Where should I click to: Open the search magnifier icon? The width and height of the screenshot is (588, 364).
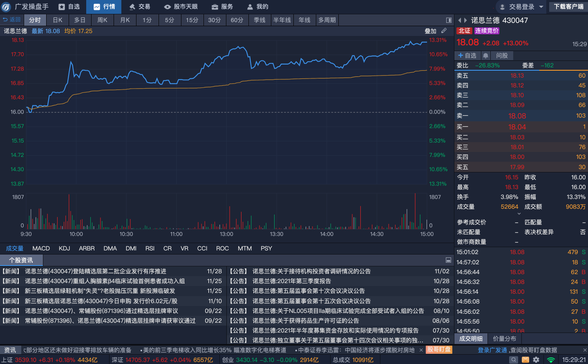pos(514,360)
